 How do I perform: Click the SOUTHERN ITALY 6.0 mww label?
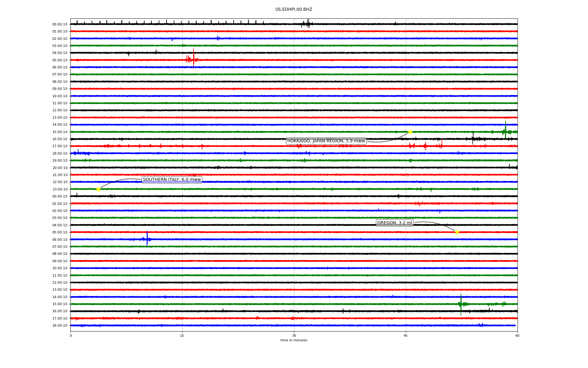172,180
